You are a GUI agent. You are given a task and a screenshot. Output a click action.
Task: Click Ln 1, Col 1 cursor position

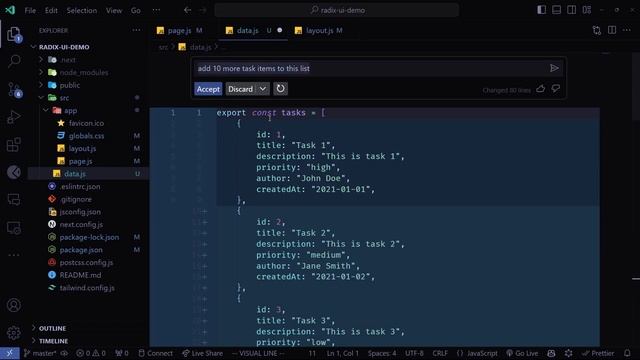tap(342, 353)
